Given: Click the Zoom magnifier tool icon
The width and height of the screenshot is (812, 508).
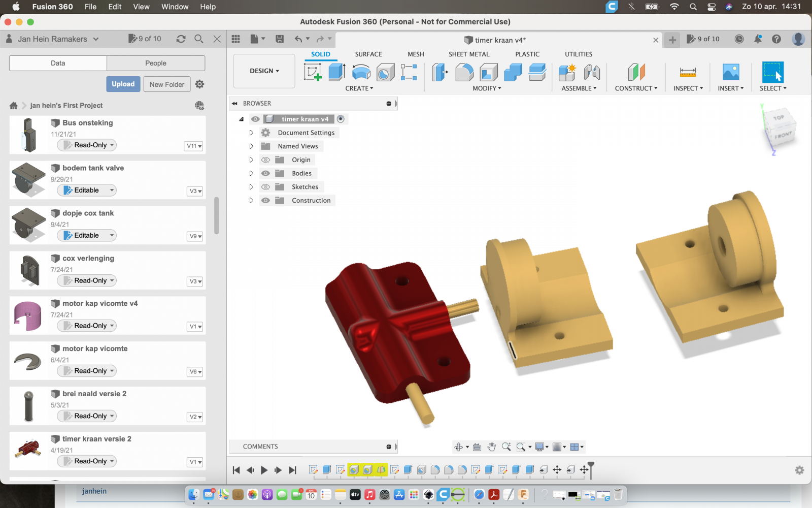Looking at the screenshot, I should click(x=506, y=447).
